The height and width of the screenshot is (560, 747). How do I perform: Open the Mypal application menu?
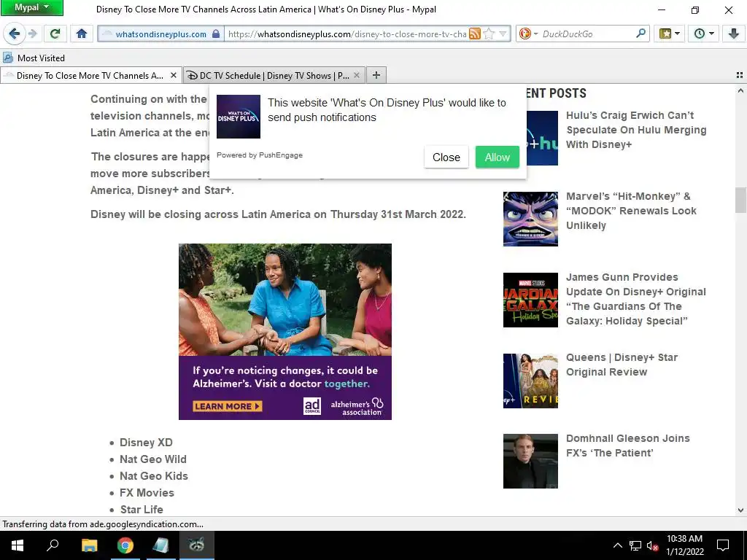coord(32,7)
